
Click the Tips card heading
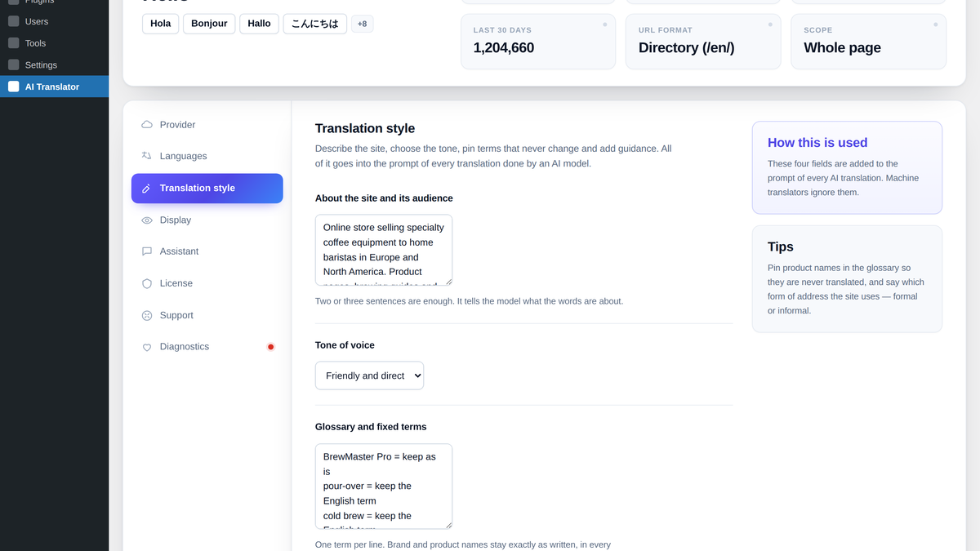(781, 247)
